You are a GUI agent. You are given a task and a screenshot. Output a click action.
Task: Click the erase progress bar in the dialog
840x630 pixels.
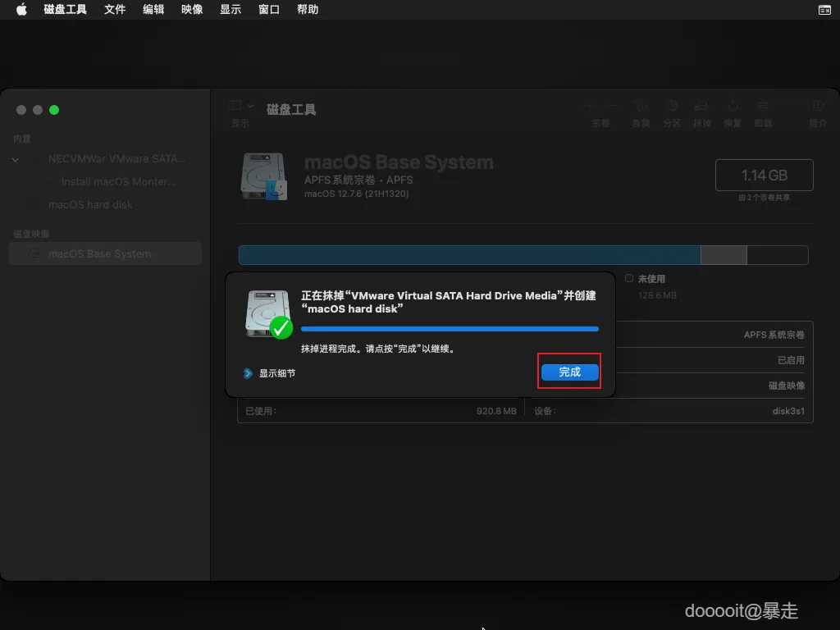450,329
